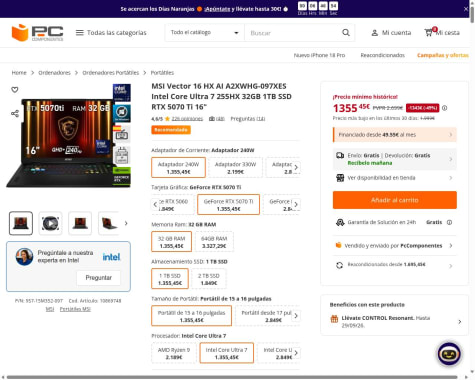Click the share icon
Viewport: 475px width, 380px height.
click(x=15, y=114)
